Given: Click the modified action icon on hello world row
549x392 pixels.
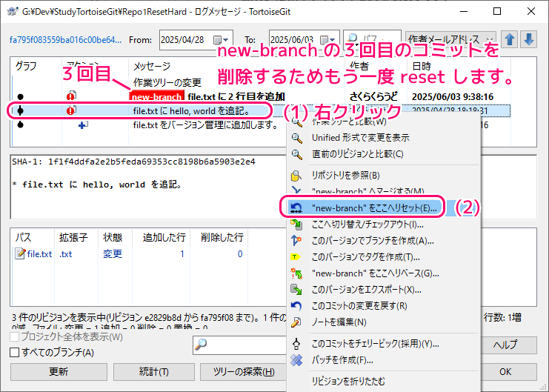Looking at the screenshot, I should 71,110.
